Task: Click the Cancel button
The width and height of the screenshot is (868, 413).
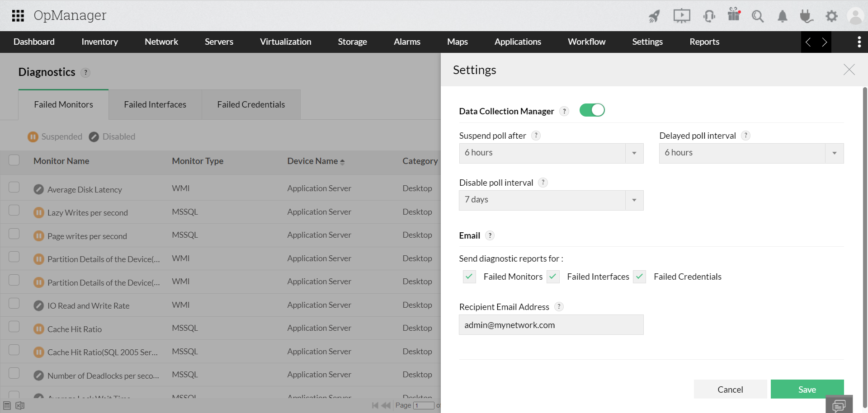Action: click(x=730, y=390)
